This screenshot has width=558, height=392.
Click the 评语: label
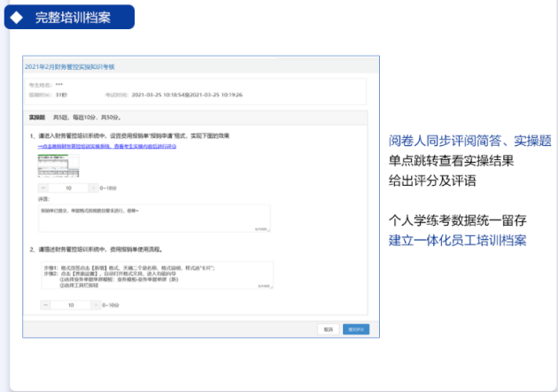[43, 199]
